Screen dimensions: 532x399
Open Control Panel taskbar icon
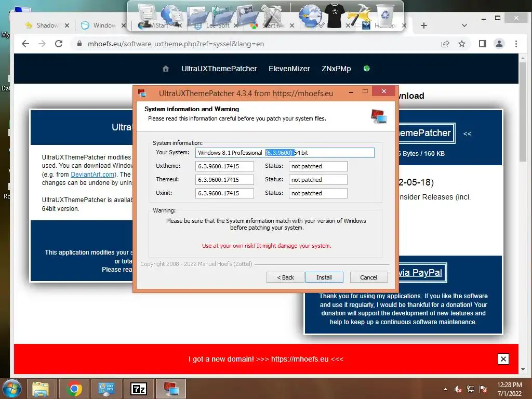[106, 389]
